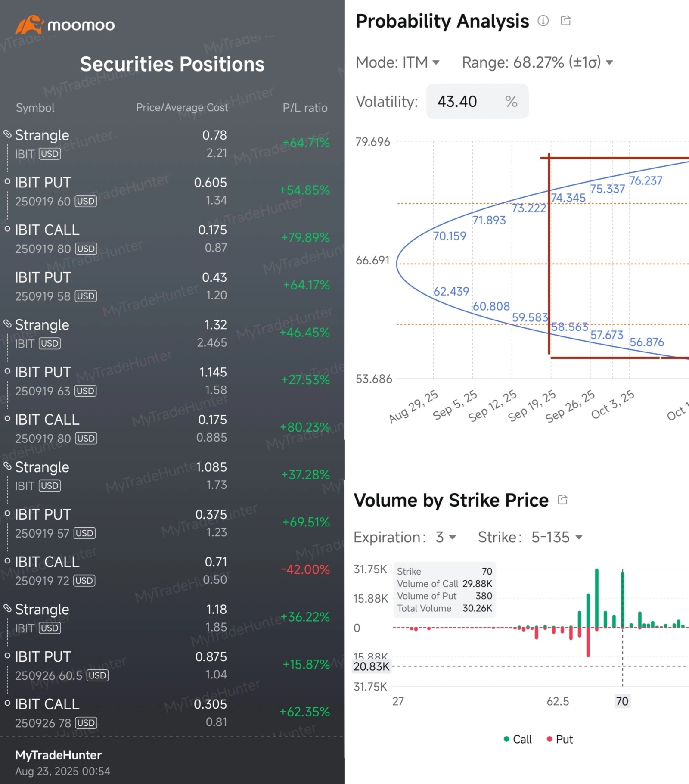Click link icon beside first Strangle at 0.78
689x784 pixels.
pos(7,134)
